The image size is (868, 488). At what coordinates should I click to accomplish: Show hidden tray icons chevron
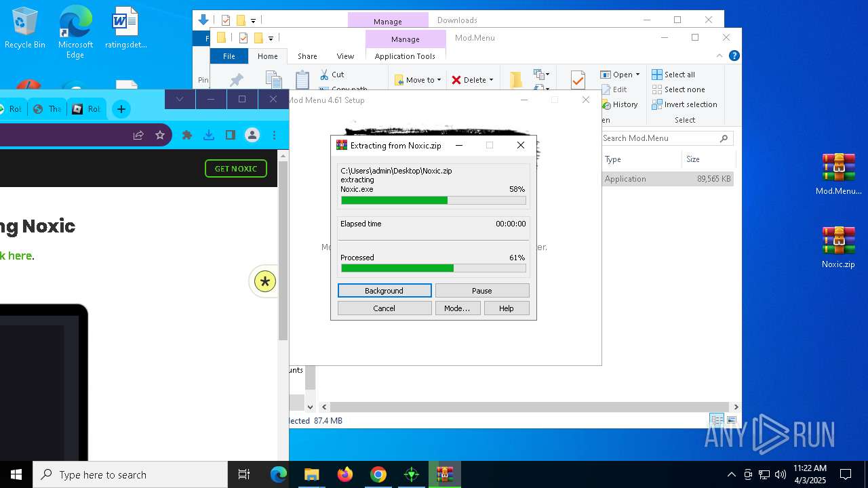(x=731, y=474)
